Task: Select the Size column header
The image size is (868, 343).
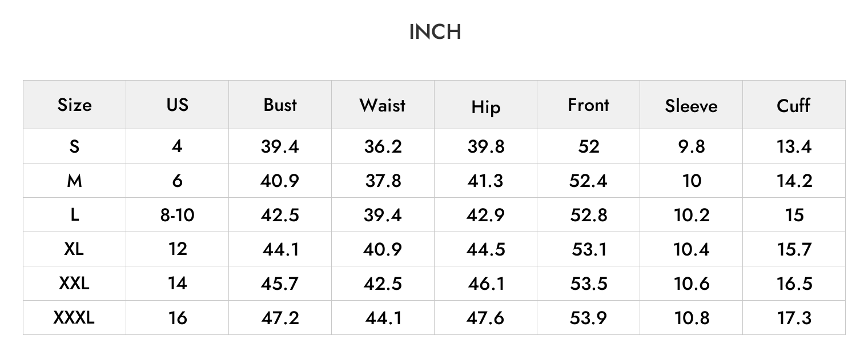Action: (74, 105)
